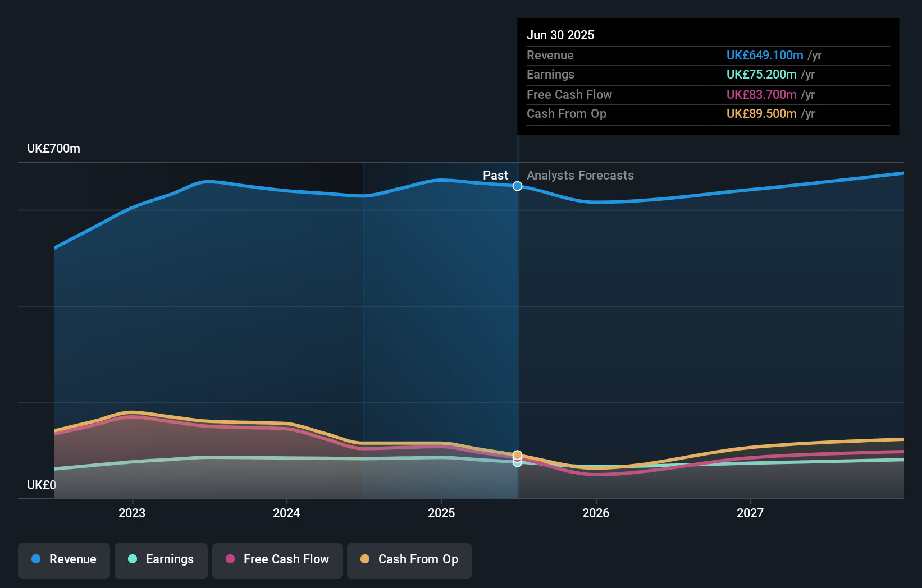Viewport: 922px width, 588px height.
Task: Toggle the Free Cash Flow series visibility
Action: (x=277, y=559)
